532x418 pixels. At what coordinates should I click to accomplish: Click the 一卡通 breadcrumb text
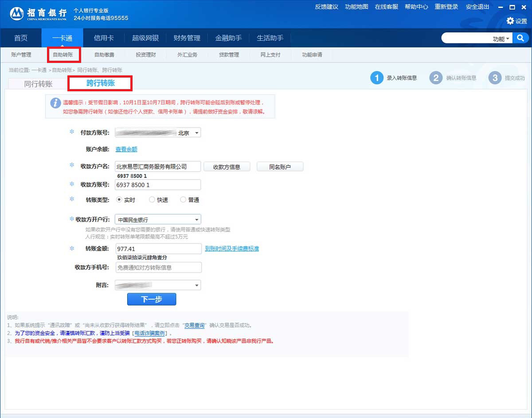coord(39,70)
